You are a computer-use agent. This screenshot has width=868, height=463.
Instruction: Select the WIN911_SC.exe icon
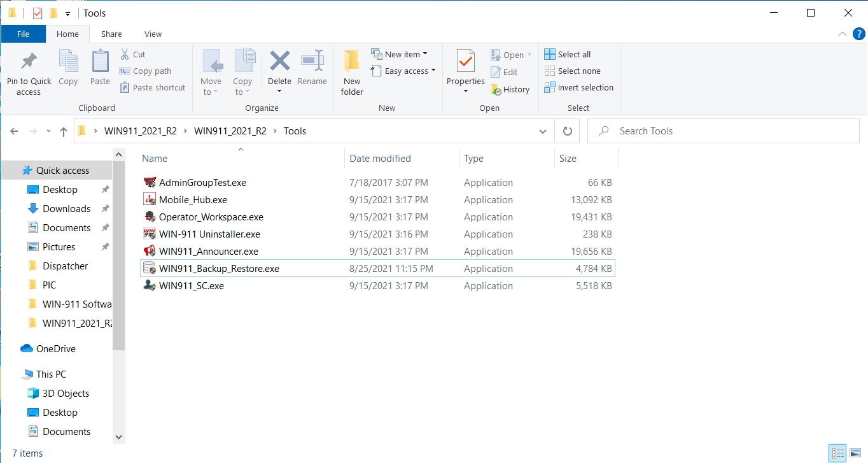click(150, 286)
